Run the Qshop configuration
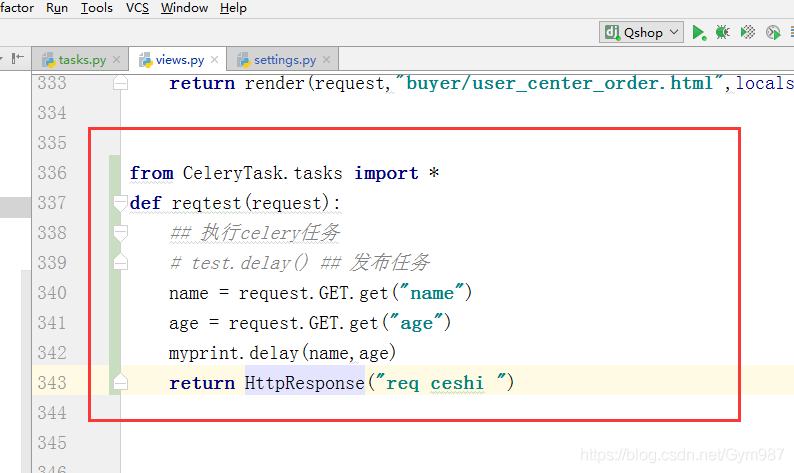This screenshot has width=794, height=473. (x=699, y=32)
